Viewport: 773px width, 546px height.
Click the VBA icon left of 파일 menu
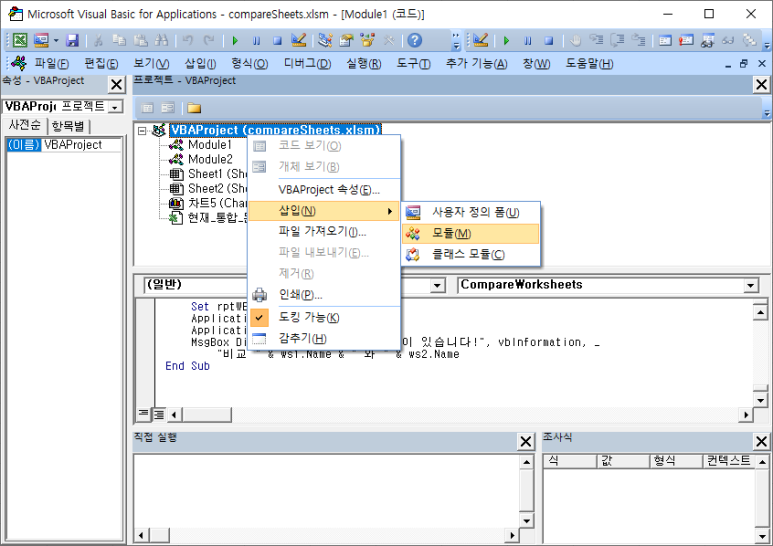(19, 63)
